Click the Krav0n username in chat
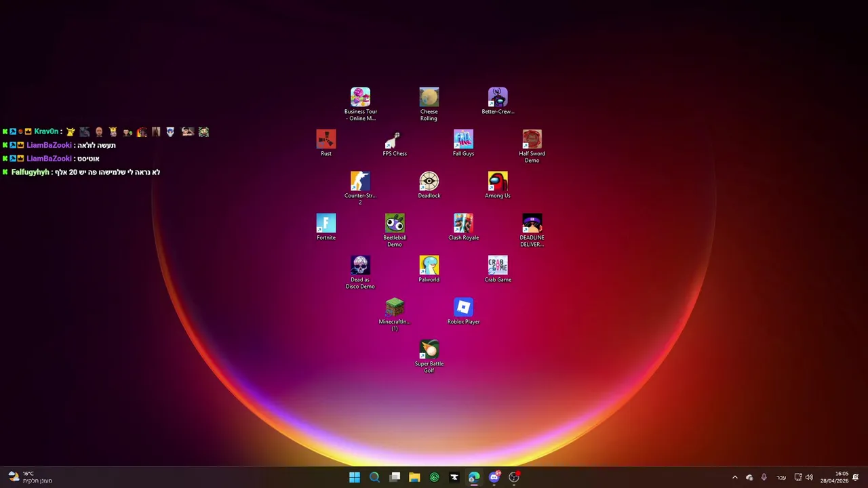This screenshot has width=868, height=488. tap(46, 131)
